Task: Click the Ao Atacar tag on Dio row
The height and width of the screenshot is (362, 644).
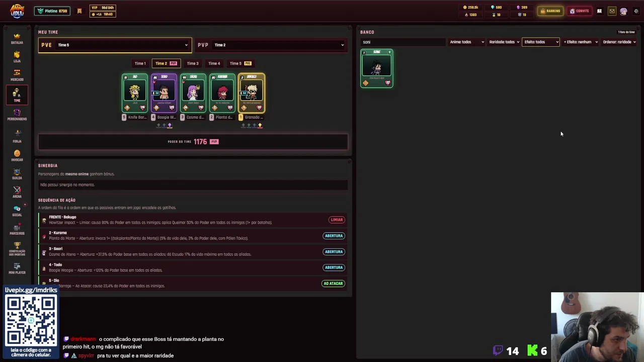Action: [333, 284]
